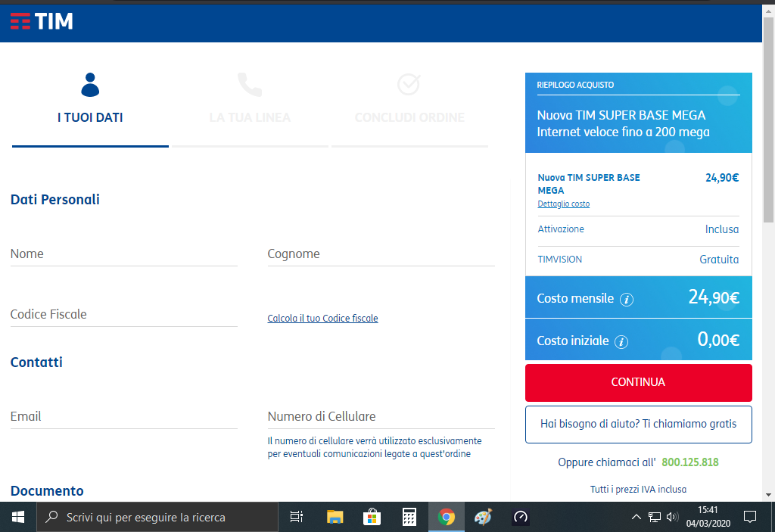The width and height of the screenshot is (775, 532).
Task: Open volume control tray icon
Action: [x=672, y=517]
